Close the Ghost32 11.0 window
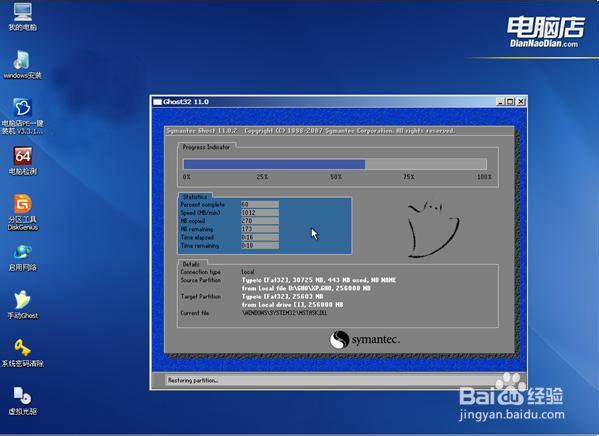 (521, 102)
